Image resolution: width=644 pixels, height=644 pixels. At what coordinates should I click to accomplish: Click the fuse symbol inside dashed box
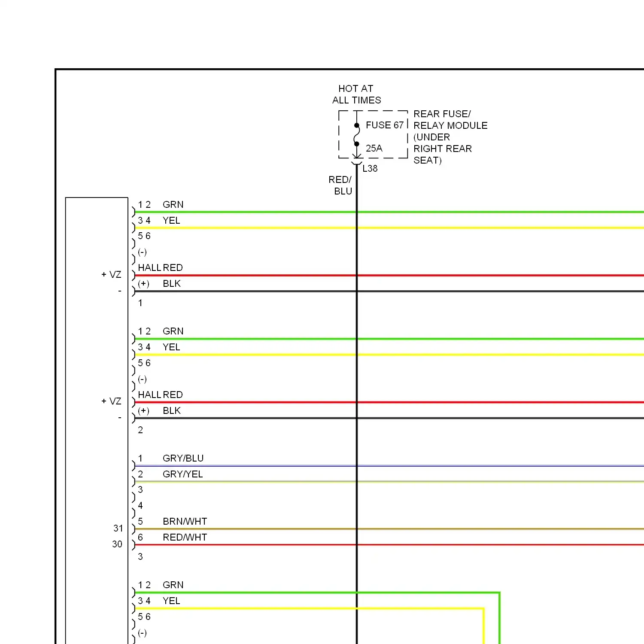click(x=356, y=134)
